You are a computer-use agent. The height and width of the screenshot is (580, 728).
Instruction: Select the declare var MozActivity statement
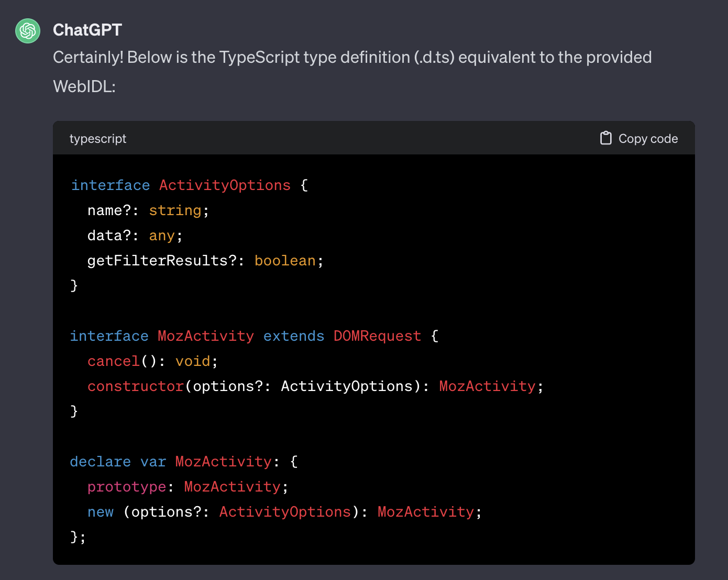[x=183, y=461]
